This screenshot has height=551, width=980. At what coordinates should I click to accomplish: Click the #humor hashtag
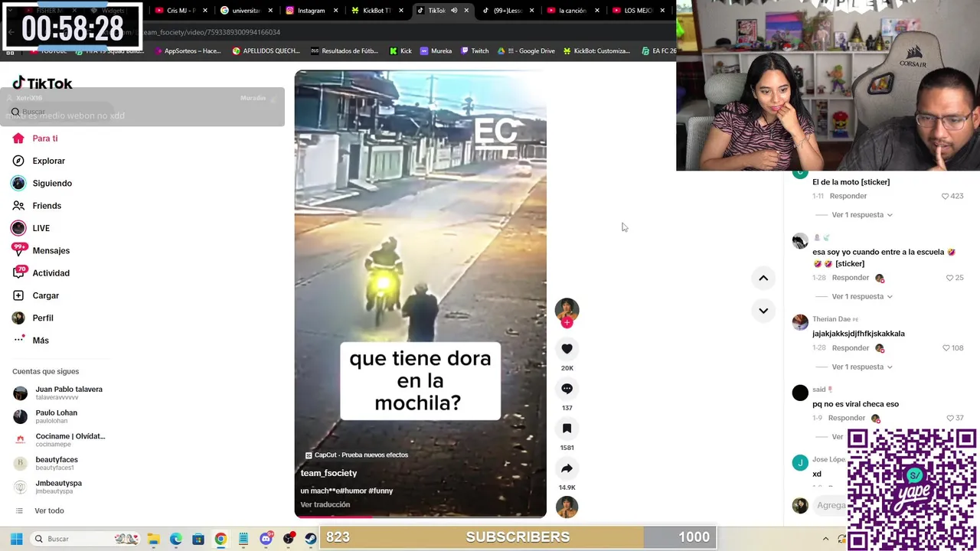[x=351, y=491]
